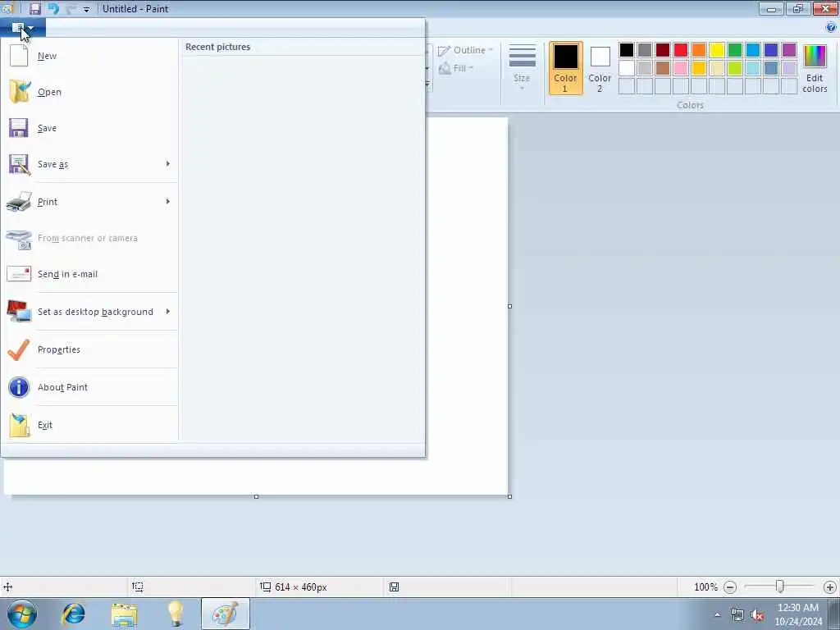
Task: Select Properties menu entry
Action: tap(90, 349)
